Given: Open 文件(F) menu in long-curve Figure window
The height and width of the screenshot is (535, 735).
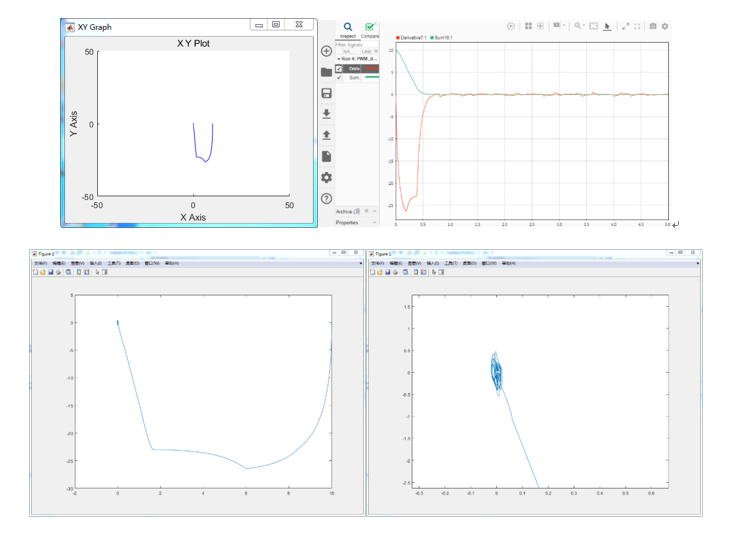Looking at the screenshot, I should 41,263.
